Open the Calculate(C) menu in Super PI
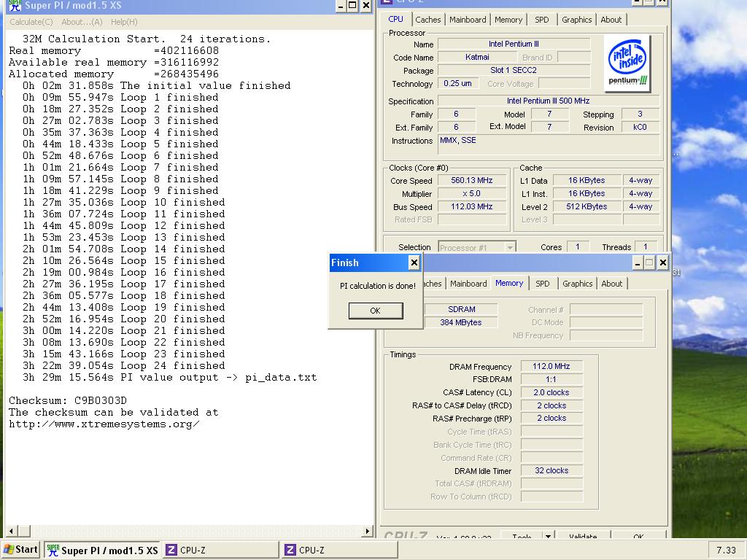The height and width of the screenshot is (560, 747). pyautogui.click(x=31, y=22)
